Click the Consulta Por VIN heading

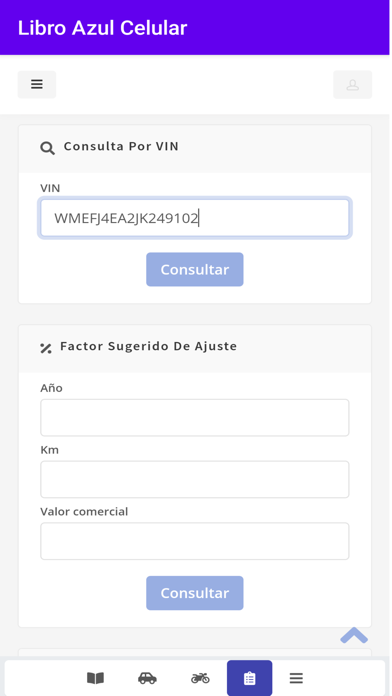pyautogui.click(x=121, y=146)
